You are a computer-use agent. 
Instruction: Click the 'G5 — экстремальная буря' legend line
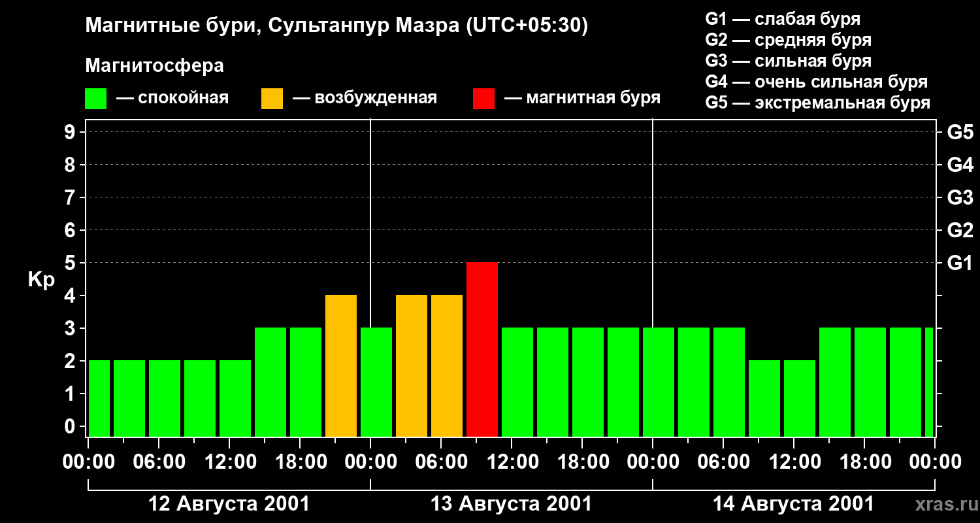pos(817,103)
